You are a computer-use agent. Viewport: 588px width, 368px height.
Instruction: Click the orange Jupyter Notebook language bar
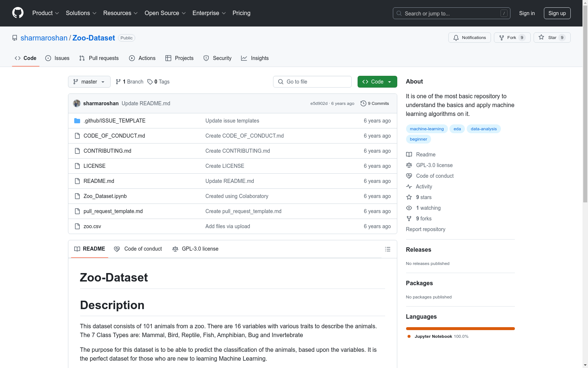pyautogui.click(x=460, y=329)
